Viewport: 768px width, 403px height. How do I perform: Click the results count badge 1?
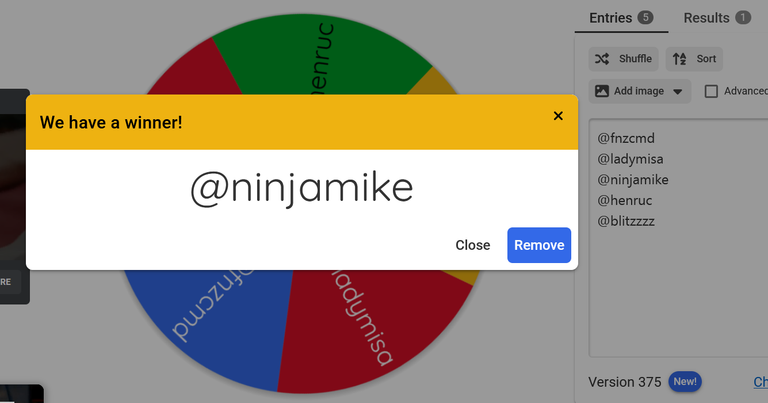point(743,18)
